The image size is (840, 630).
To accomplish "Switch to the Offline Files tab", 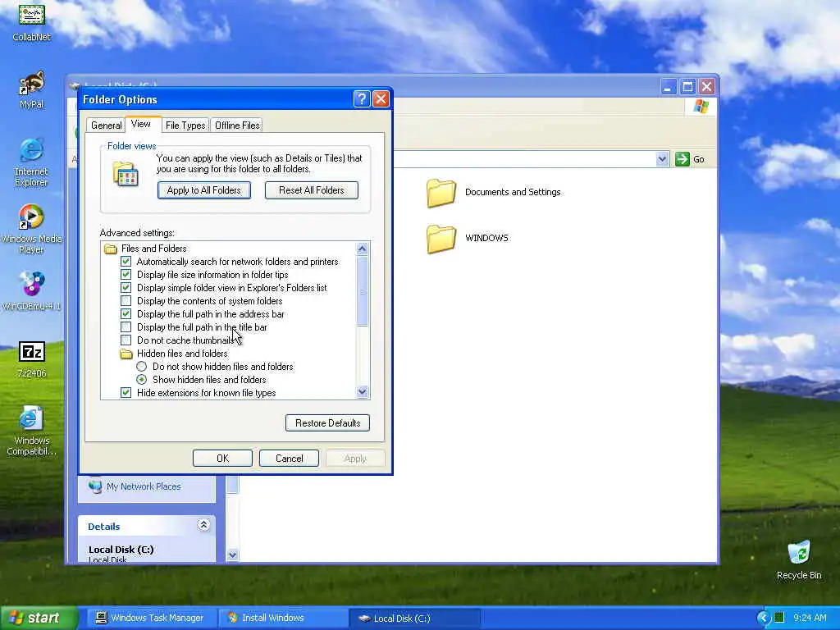I will click(237, 126).
